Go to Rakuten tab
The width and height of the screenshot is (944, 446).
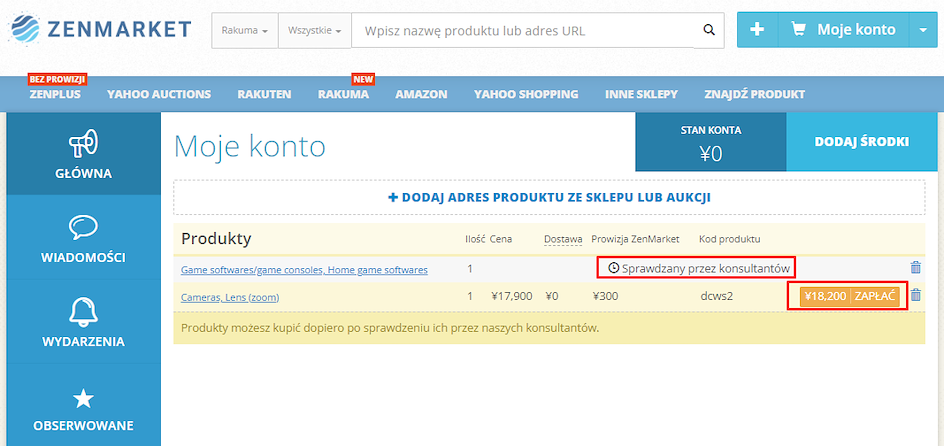coord(264,94)
